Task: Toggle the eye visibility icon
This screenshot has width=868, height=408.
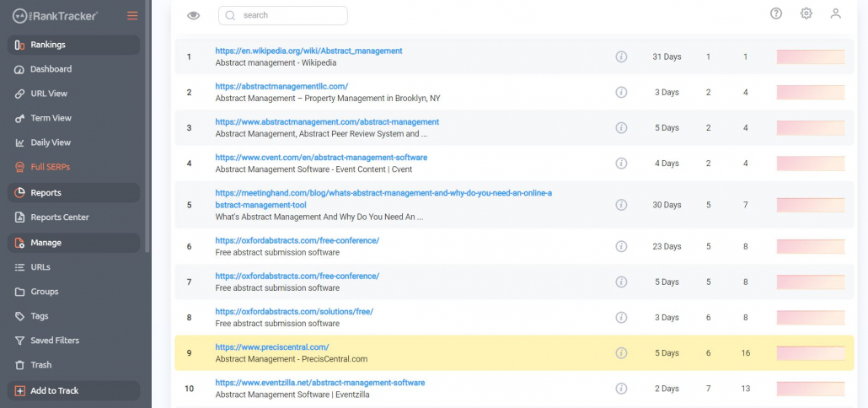Action: tap(193, 15)
